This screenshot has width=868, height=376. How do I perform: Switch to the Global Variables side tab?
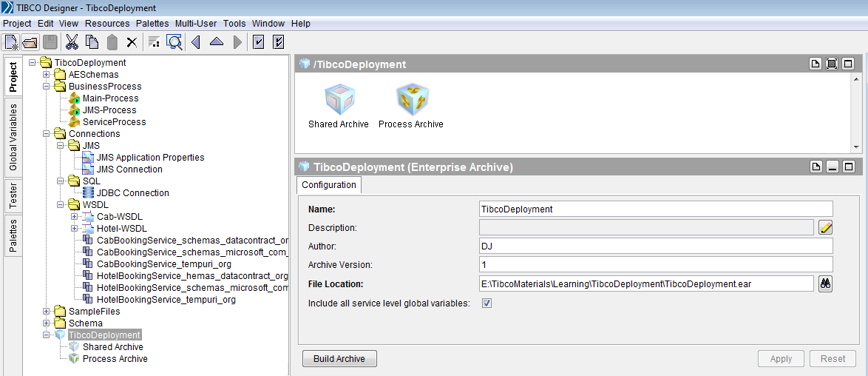13,138
